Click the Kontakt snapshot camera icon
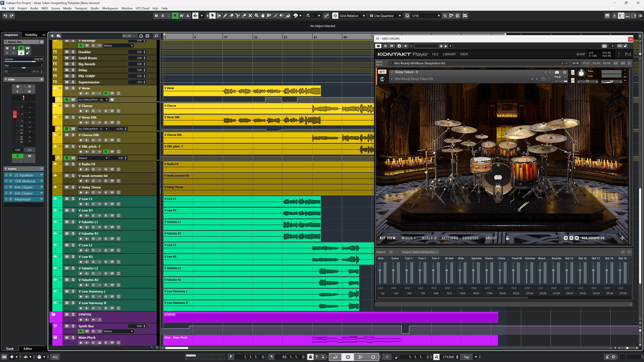 pos(557,72)
